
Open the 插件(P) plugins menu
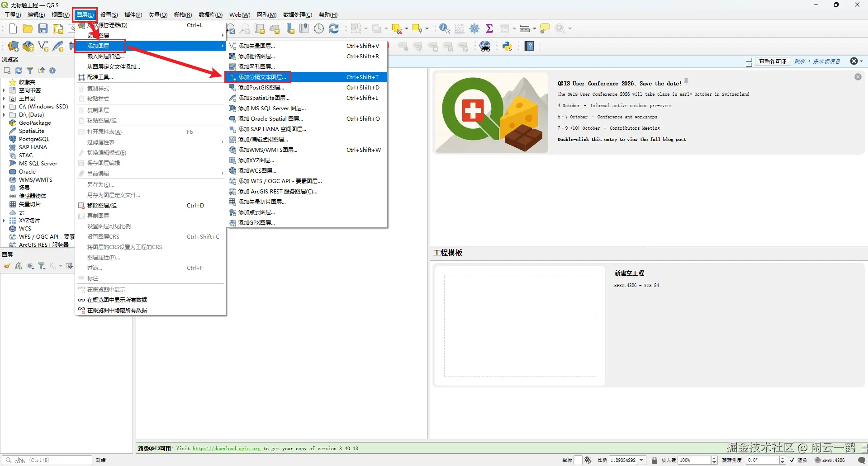click(133, 15)
